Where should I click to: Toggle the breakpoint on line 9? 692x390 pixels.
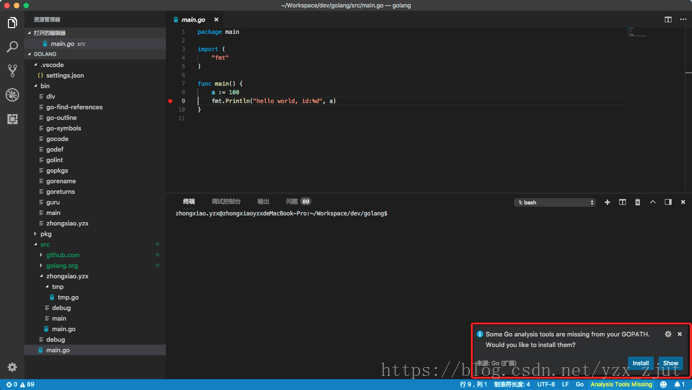[170, 101]
